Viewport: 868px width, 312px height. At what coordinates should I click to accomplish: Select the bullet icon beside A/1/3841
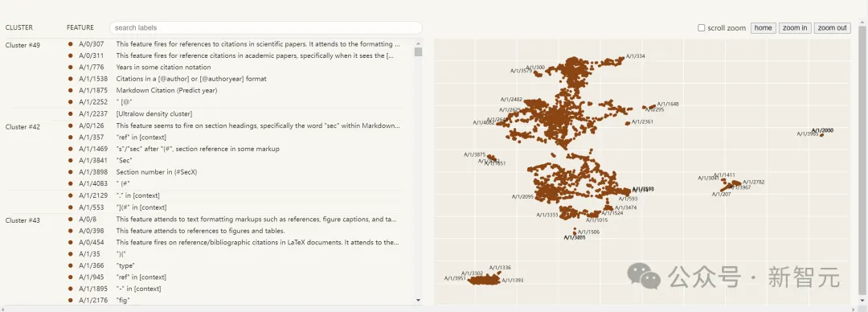tap(70, 160)
